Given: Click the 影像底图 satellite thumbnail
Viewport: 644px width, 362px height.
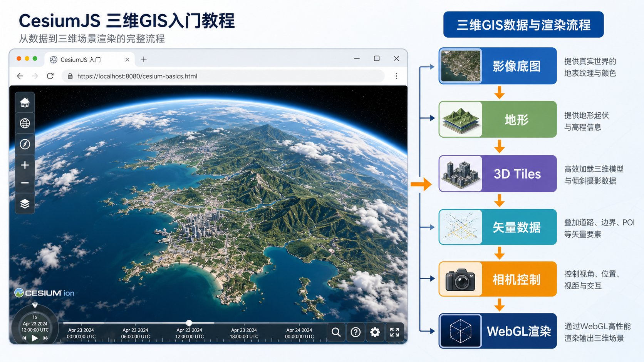Looking at the screenshot, I should tap(461, 66).
